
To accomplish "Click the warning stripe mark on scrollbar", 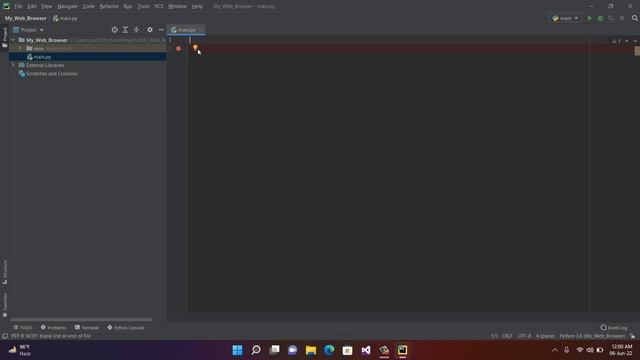I will click(637, 51).
